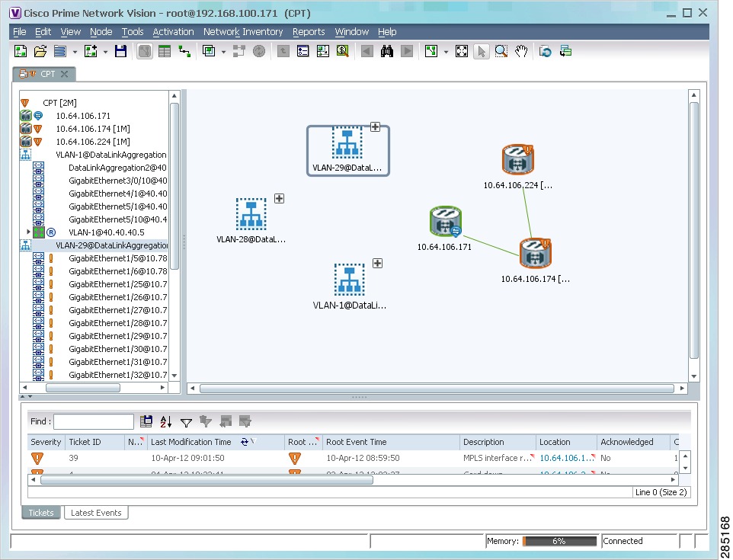This screenshot has width=733, height=560.
Task: Click the ticket table horizontal scrollbar
Action: (206, 479)
